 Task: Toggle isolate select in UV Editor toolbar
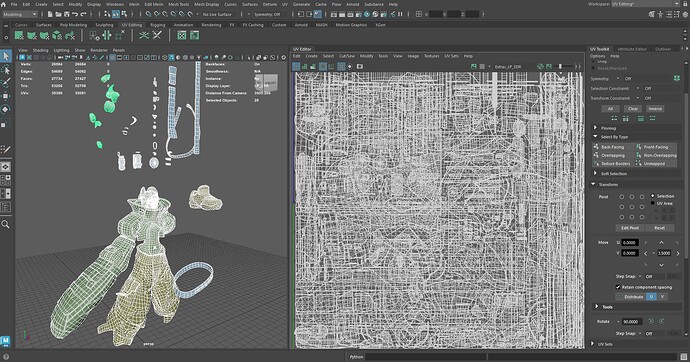(350, 66)
